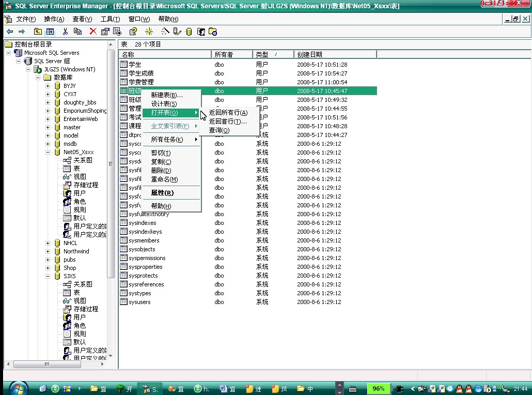This screenshot has width=532, height=395.
Task: Expand the BYJY database node
Action: 48,86
